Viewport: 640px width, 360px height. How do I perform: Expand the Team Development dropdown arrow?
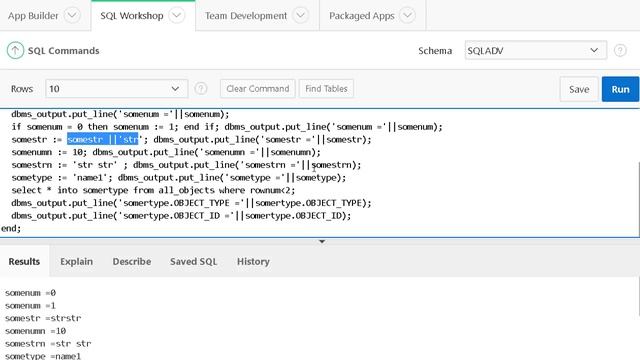pyautogui.click(x=300, y=16)
